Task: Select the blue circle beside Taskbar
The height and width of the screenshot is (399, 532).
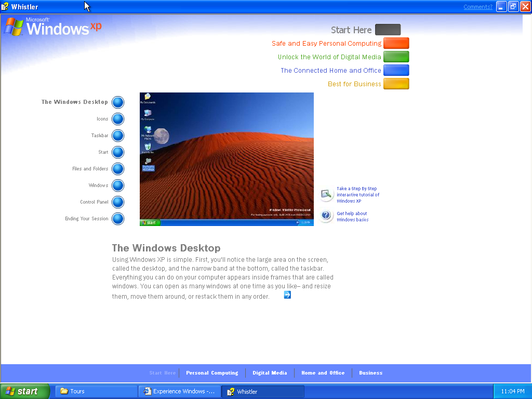Action: click(x=118, y=136)
